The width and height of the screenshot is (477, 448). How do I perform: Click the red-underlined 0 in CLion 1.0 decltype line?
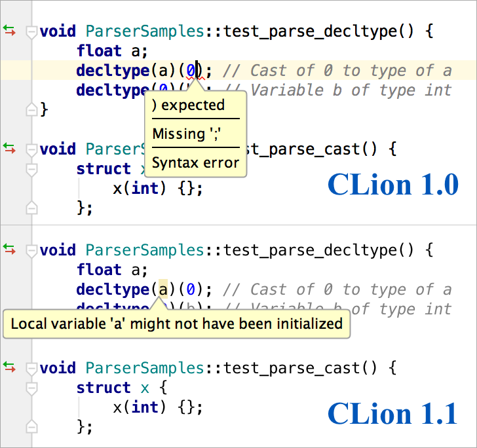191,71
